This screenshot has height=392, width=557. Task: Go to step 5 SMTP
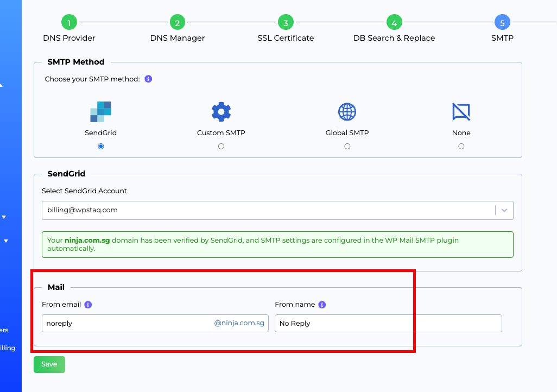click(502, 22)
